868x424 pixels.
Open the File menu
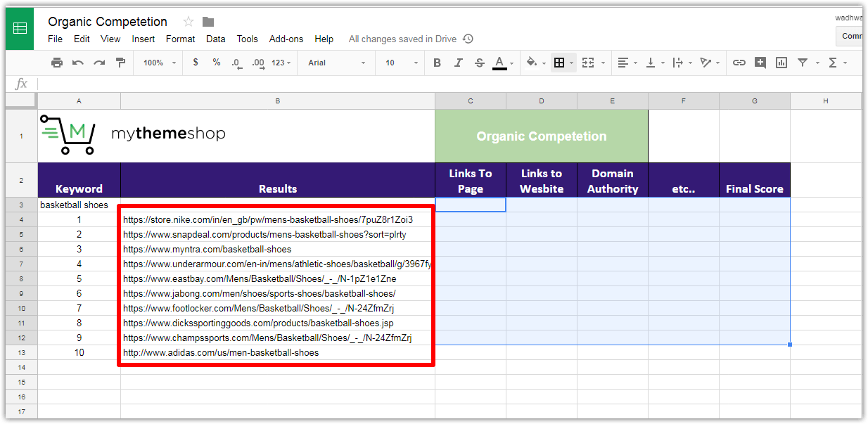point(56,39)
